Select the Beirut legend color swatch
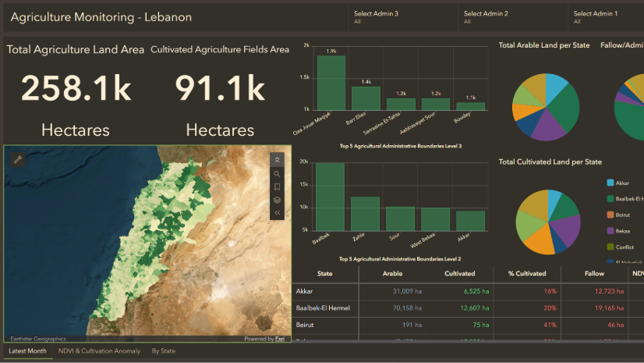This screenshot has height=363, width=644. coord(610,215)
